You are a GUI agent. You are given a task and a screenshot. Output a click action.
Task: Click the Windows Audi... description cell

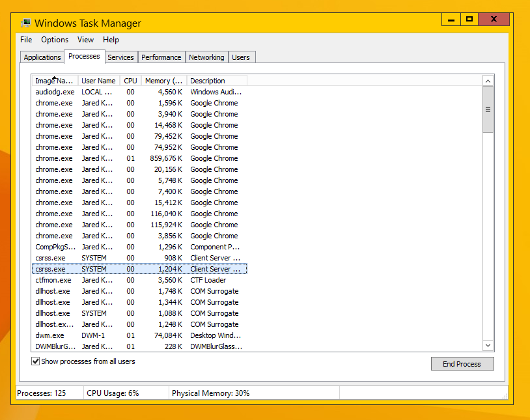[x=216, y=92]
